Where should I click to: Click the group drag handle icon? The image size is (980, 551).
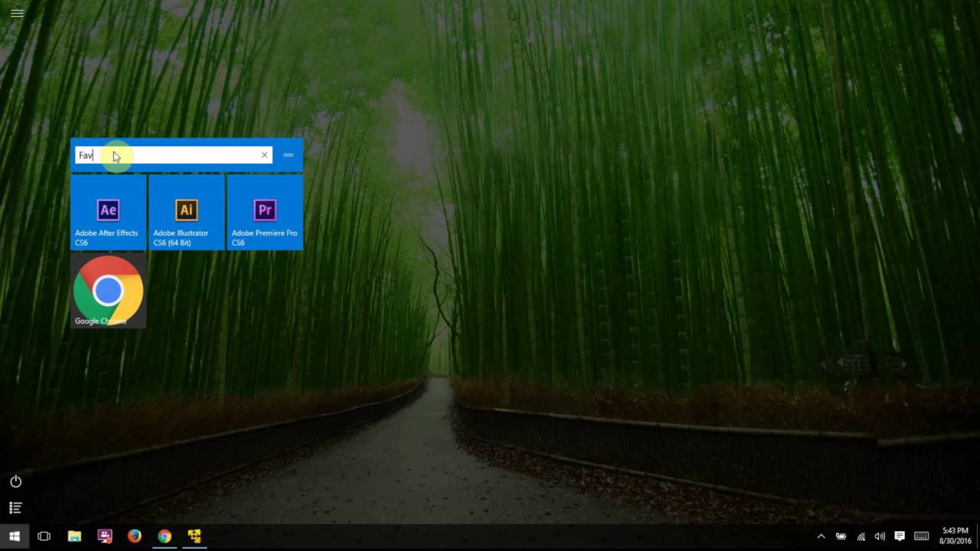click(x=288, y=155)
